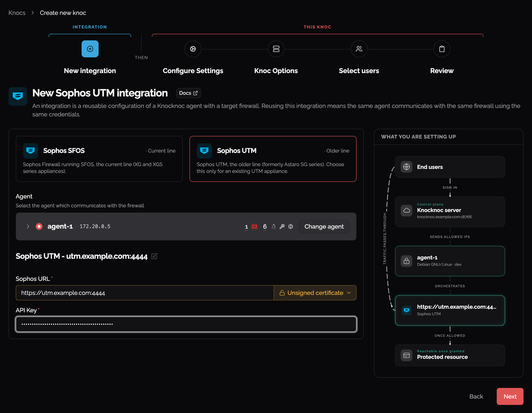532x413 pixels.
Task: Click the globe icon on End users card
Action: [406, 167]
